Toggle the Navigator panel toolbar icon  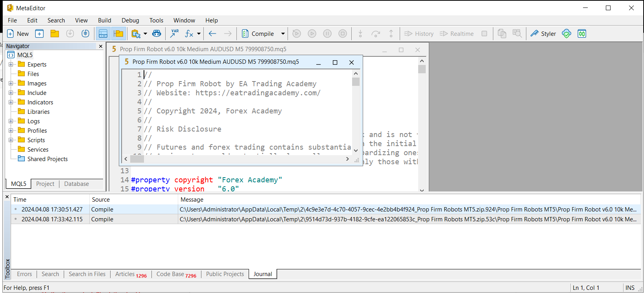click(118, 34)
